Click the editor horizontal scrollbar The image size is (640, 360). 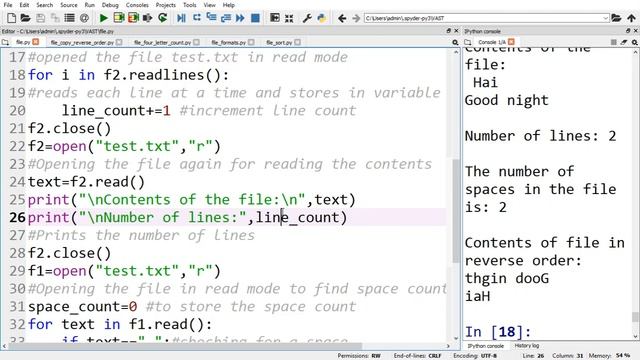pos(185,346)
